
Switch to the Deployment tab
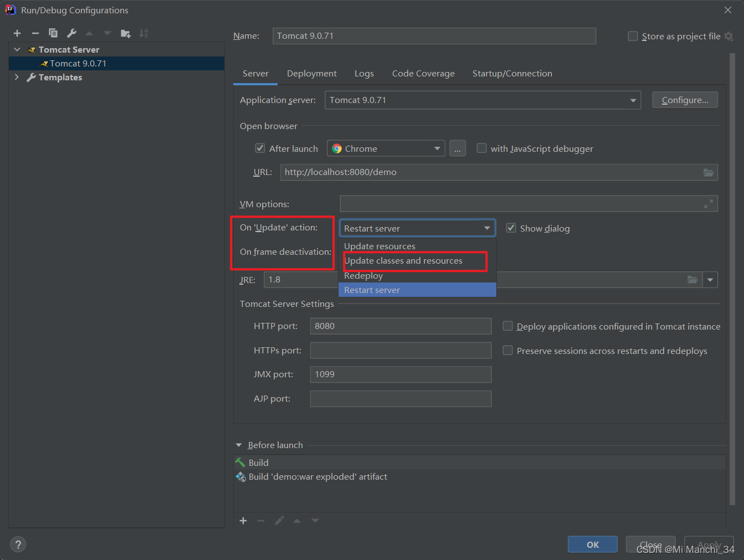click(x=312, y=73)
